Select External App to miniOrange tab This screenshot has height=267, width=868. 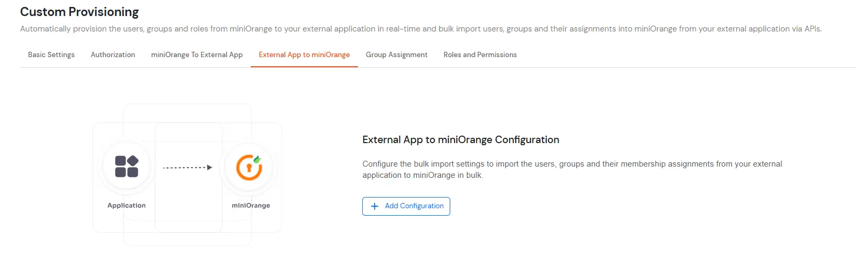[304, 54]
